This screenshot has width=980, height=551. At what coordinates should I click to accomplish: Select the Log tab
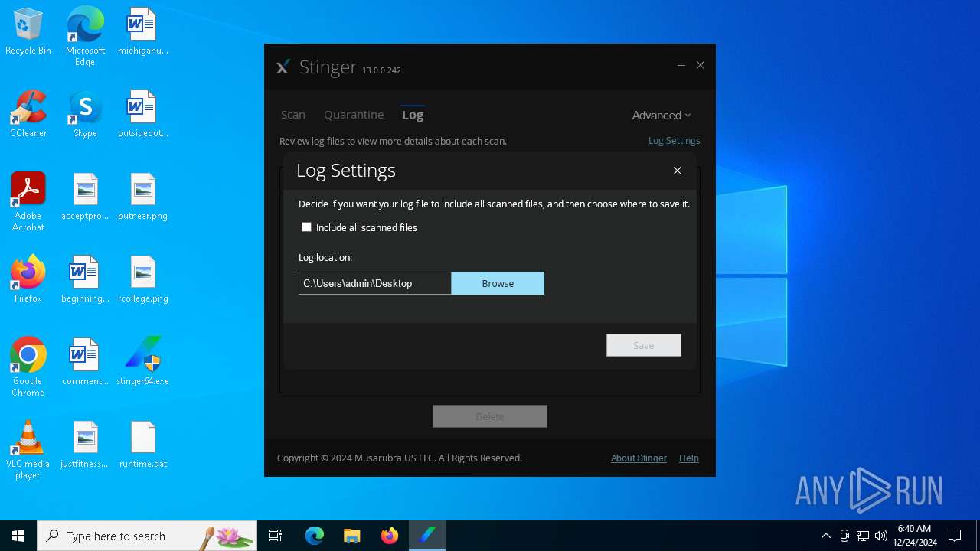point(413,115)
